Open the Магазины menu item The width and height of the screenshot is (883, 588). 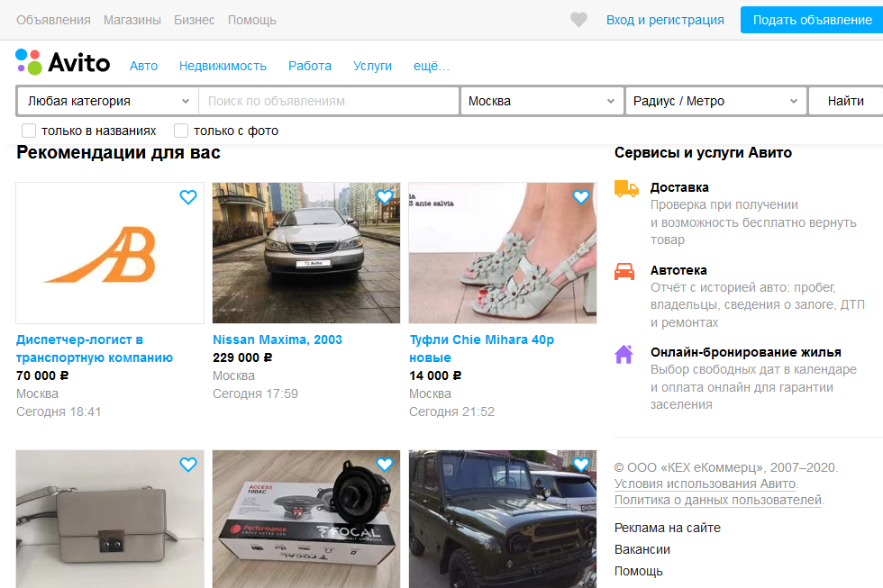[x=132, y=19]
